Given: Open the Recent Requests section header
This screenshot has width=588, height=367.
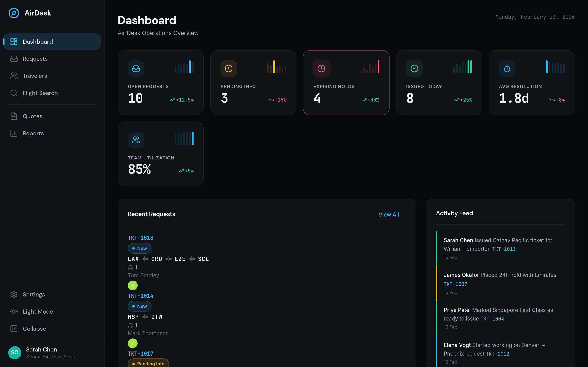Looking at the screenshot, I should click(151, 214).
